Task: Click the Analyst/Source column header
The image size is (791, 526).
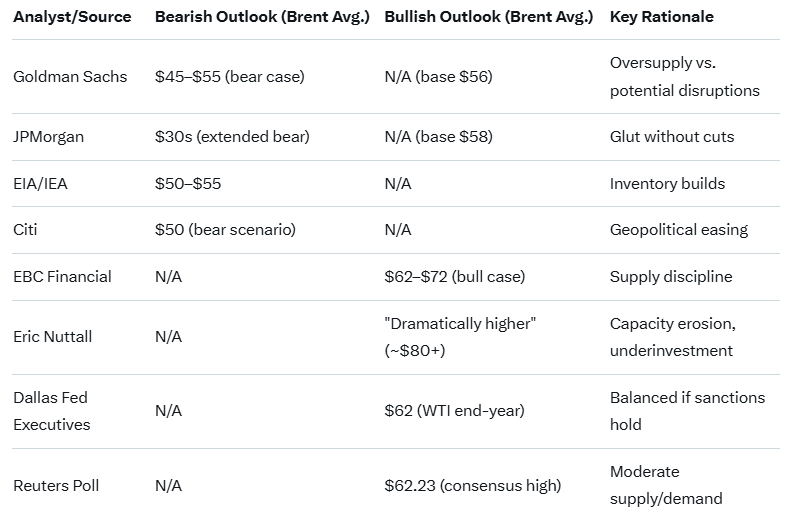Action: 72,17
